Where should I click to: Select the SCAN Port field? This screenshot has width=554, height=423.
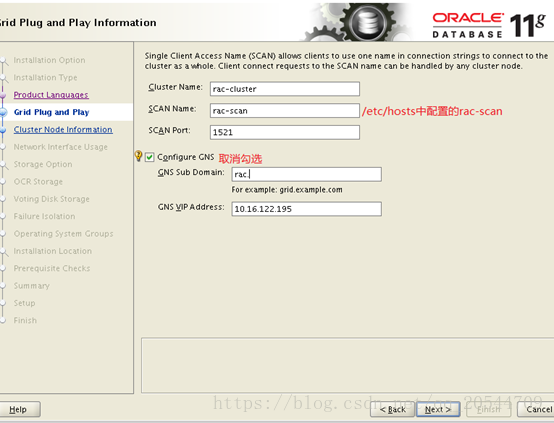click(285, 132)
